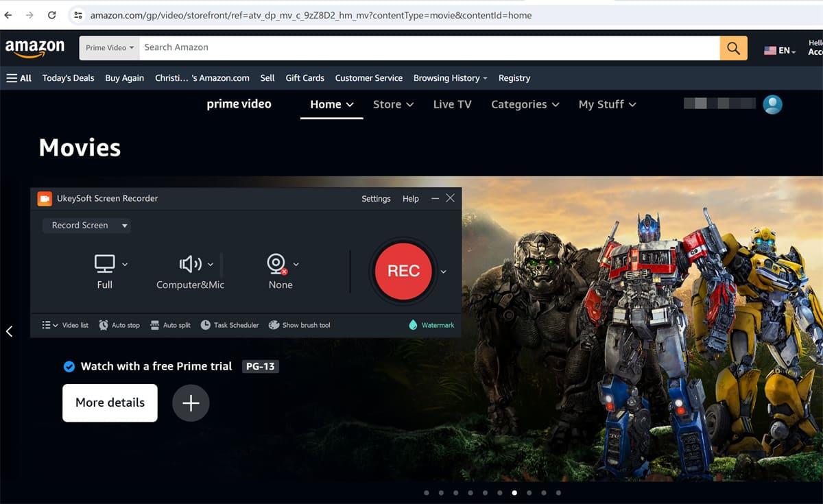Viewport: 823px width, 504px height.
Task: Close the UkeySoft Screen Recorder window
Action: coord(450,198)
